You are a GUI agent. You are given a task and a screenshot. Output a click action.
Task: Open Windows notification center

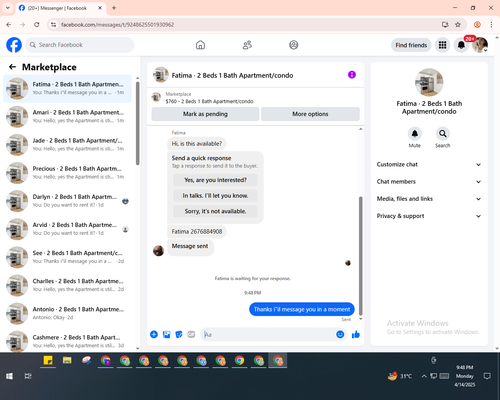487,376
